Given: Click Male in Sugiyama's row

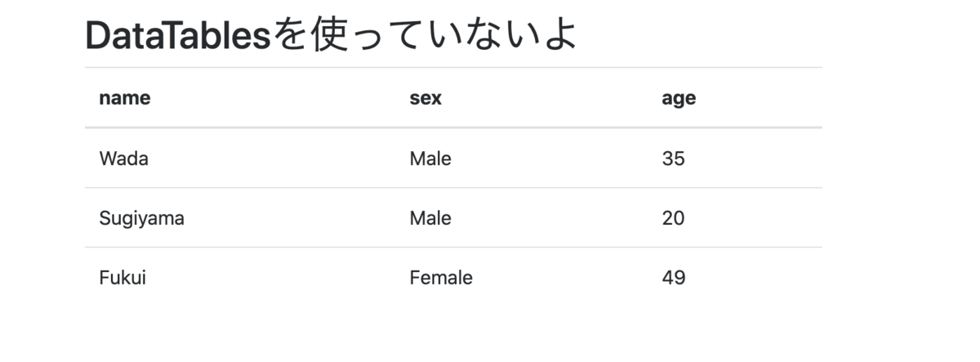Looking at the screenshot, I should [x=430, y=218].
